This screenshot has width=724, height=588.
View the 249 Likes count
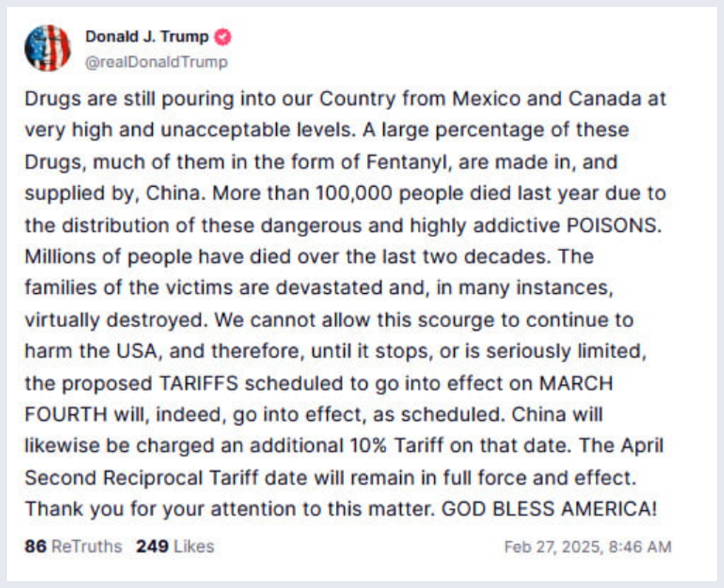pos(152,546)
